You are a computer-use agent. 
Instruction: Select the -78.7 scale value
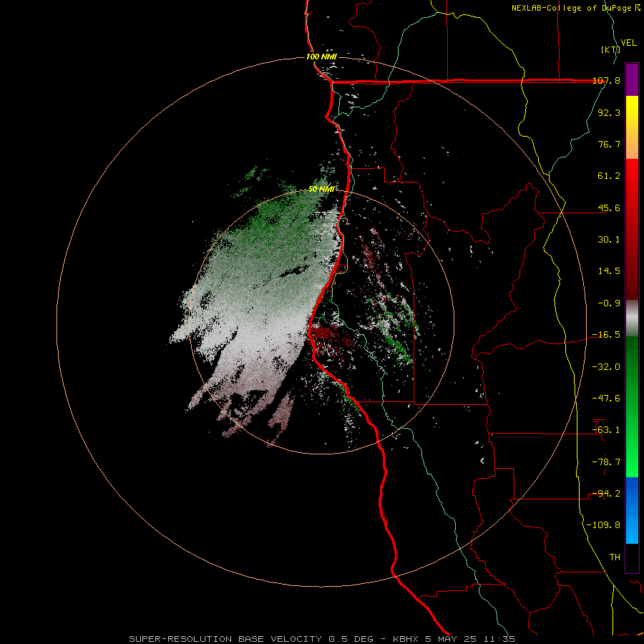click(606, 462)
